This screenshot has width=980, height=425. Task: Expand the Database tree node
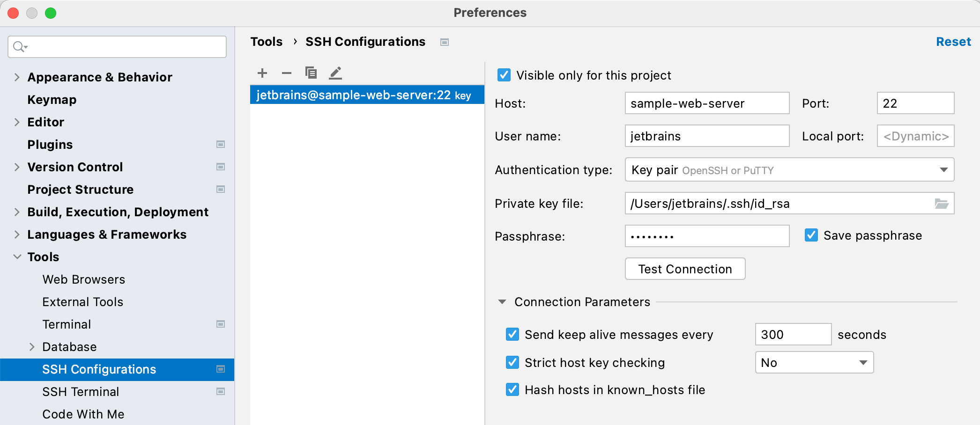click(x=32, y=346)
